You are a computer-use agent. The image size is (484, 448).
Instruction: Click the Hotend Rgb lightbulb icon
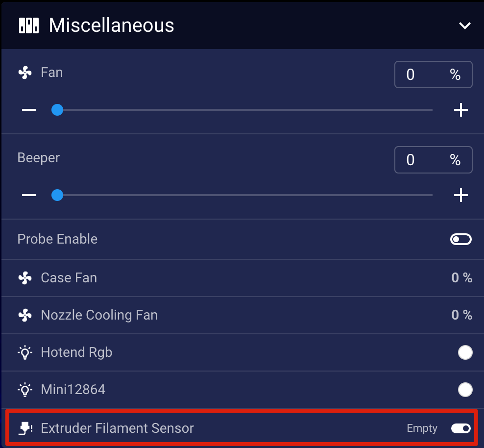pos(25,352)
